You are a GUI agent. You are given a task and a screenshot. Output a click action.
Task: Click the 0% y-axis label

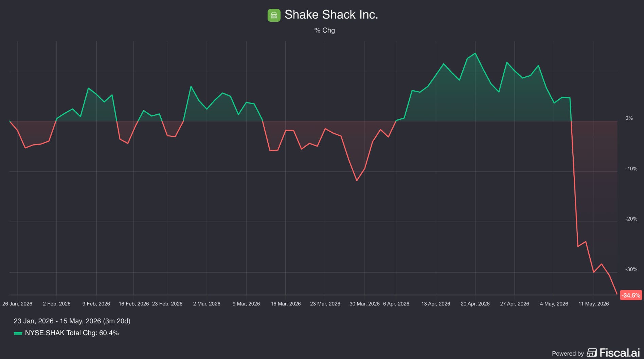click(x=629, y=118)
